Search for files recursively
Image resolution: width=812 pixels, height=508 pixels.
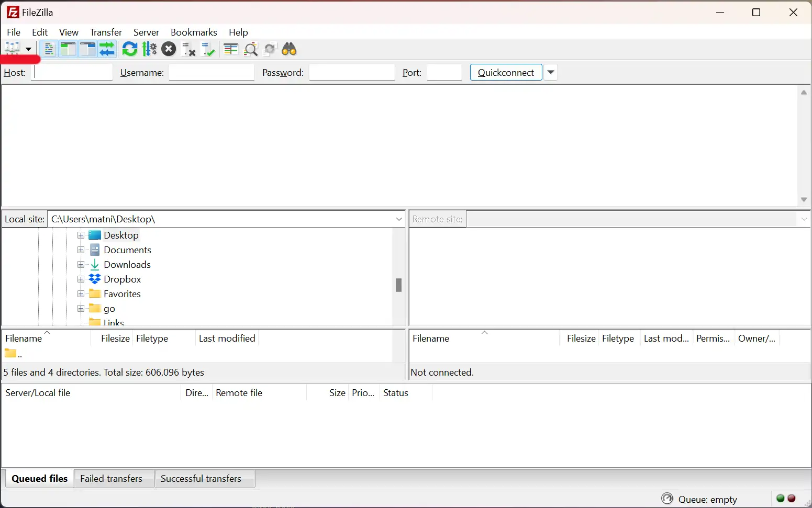tap(289, 49)
